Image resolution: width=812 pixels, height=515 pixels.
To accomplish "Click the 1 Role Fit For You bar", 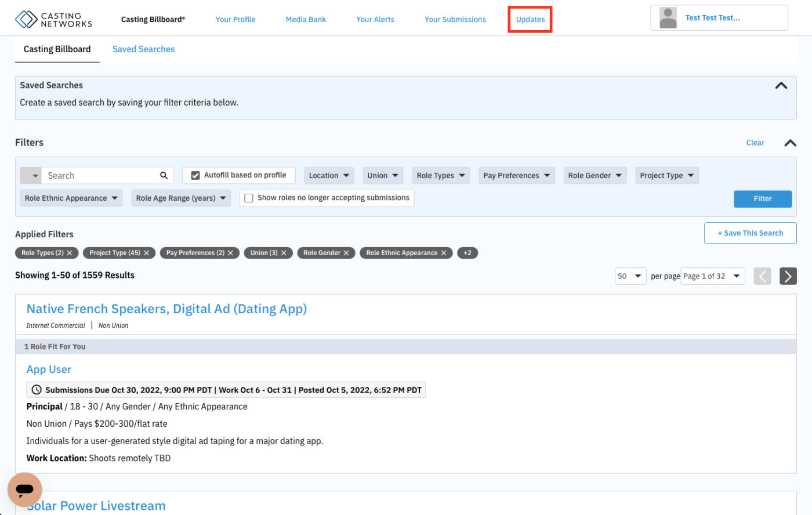I will pos(406,346).
